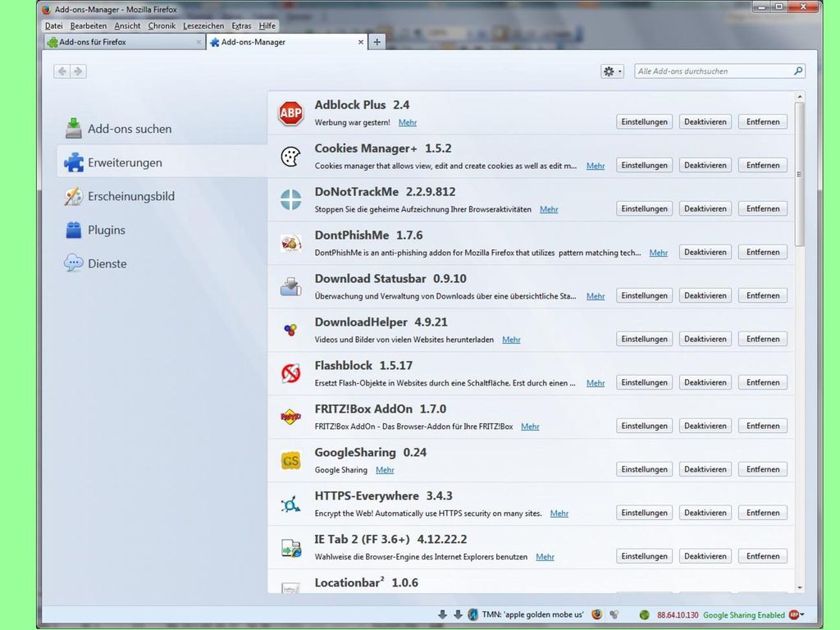Click the forward navigation arrow
Viewport: 840px width, 630px height.
point(78,71)
